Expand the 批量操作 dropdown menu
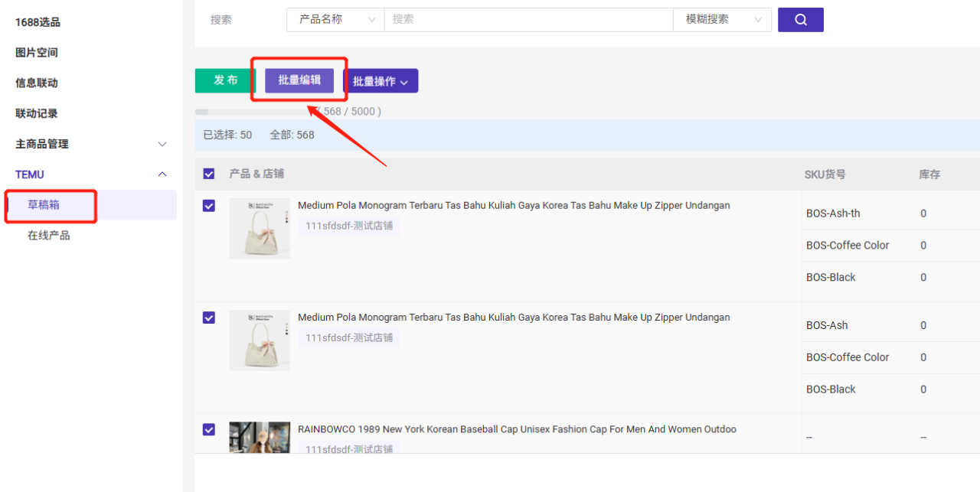 pos(381,81)
